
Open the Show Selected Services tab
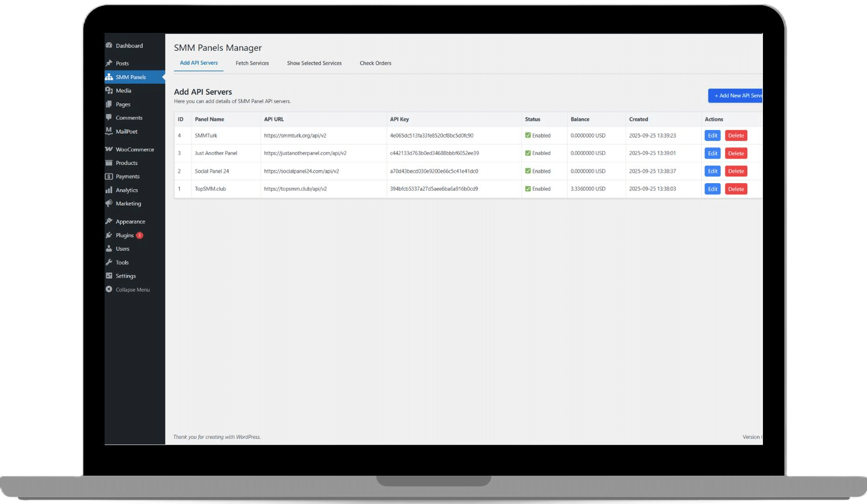point(314,63)
